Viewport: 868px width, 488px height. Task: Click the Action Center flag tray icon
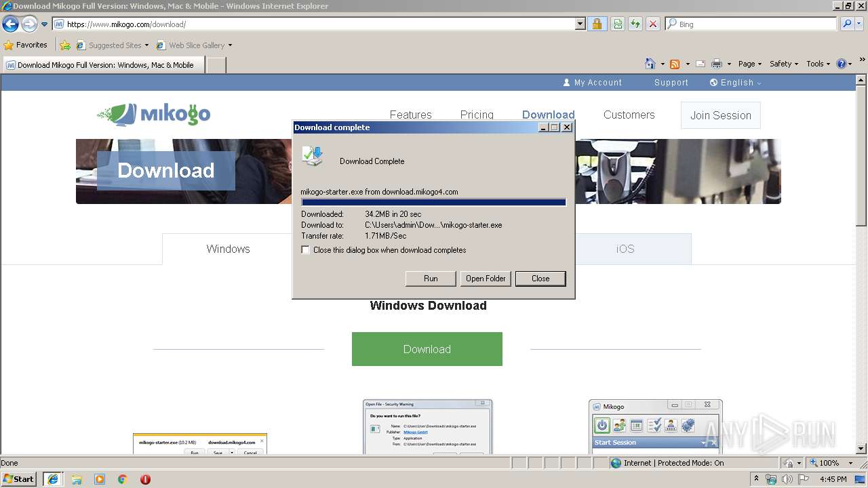(x=804, y=479)
